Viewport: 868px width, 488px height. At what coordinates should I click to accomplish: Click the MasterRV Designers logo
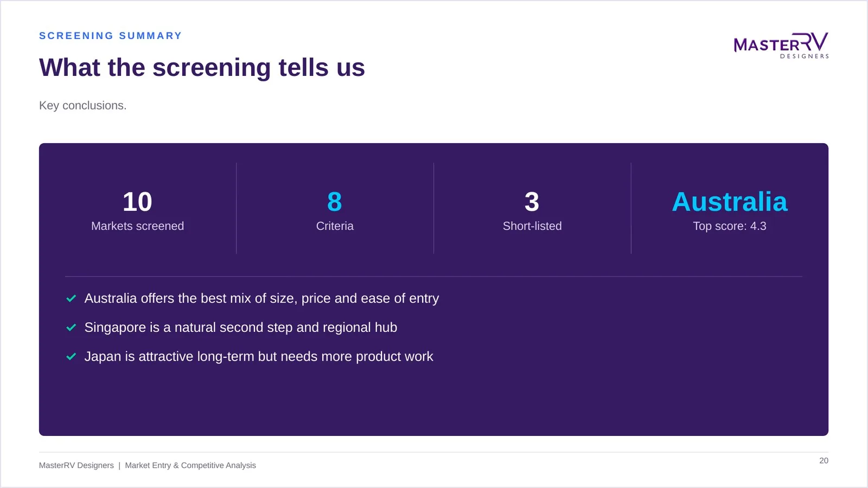781,45
